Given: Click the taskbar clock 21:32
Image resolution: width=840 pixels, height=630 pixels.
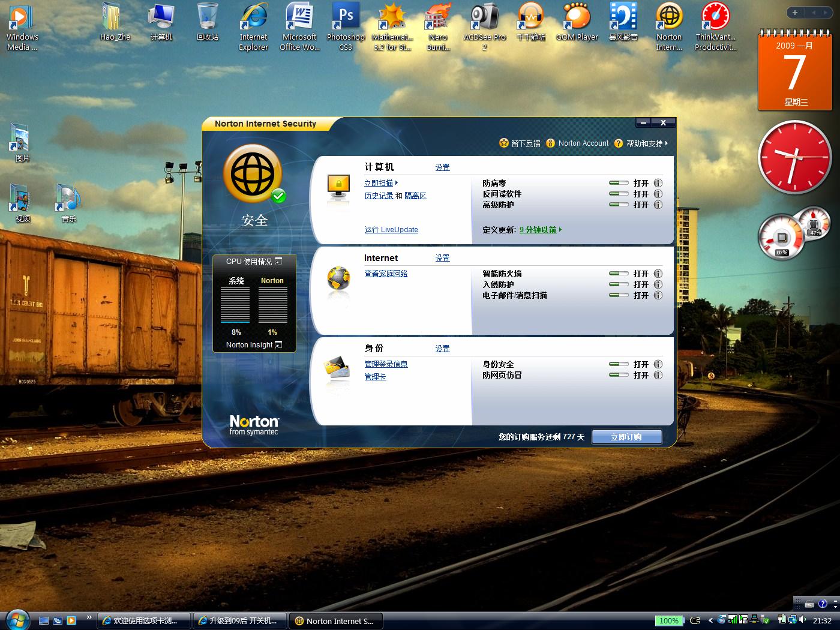Looking at the screenshot, I should point(822,620).
